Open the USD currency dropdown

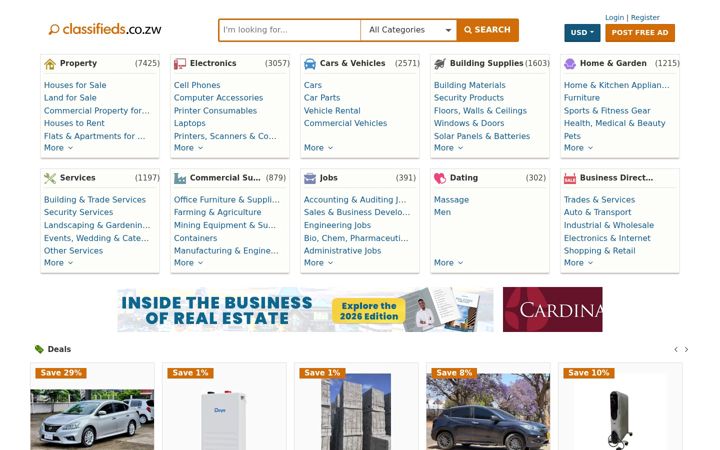point(582,33)
